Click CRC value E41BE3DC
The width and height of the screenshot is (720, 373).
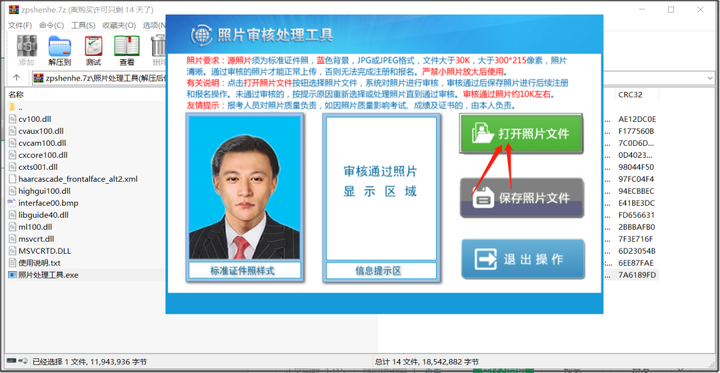tap(637, 203)
